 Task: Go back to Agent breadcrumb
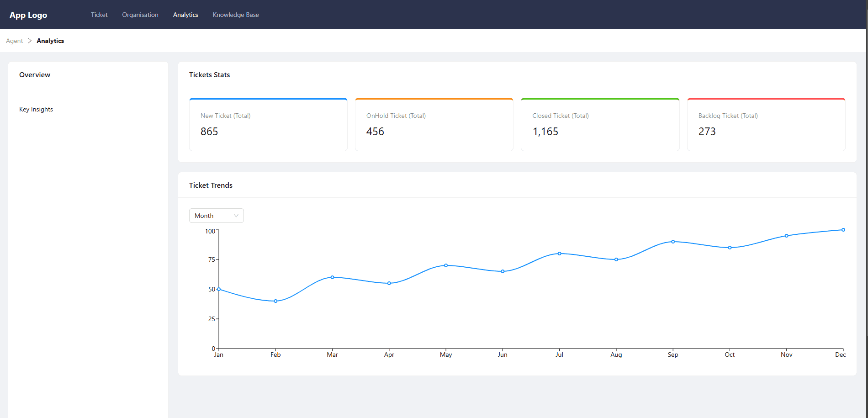14,41
